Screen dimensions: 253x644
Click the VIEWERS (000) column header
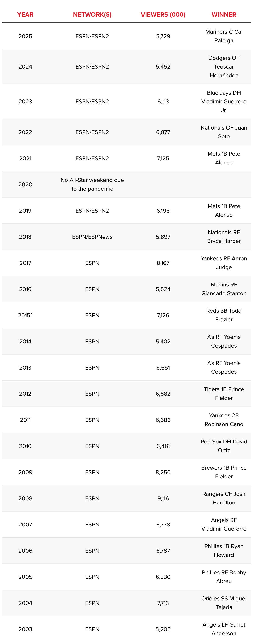pyautogui.click(x=163, y=15)
